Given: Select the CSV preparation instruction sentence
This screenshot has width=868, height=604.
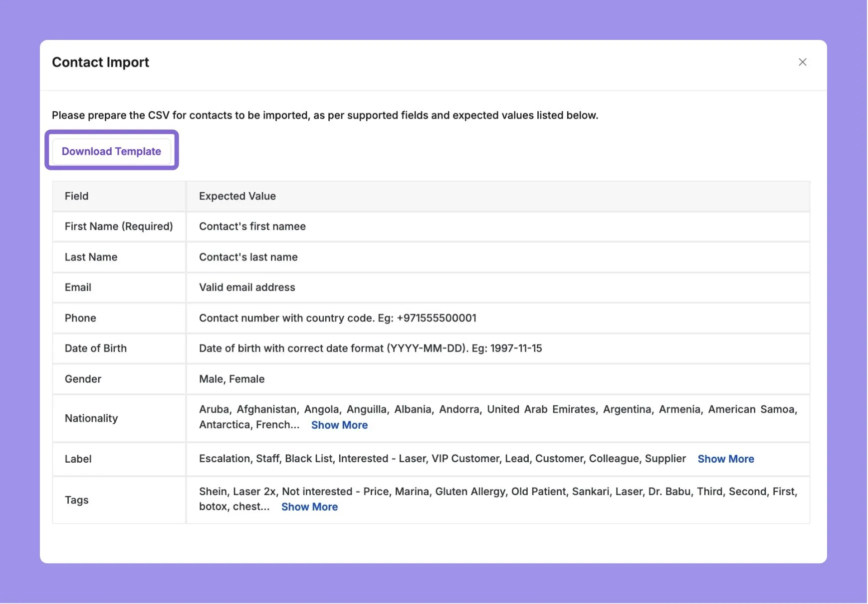Looking at the screenshot, I should [325, 115].
